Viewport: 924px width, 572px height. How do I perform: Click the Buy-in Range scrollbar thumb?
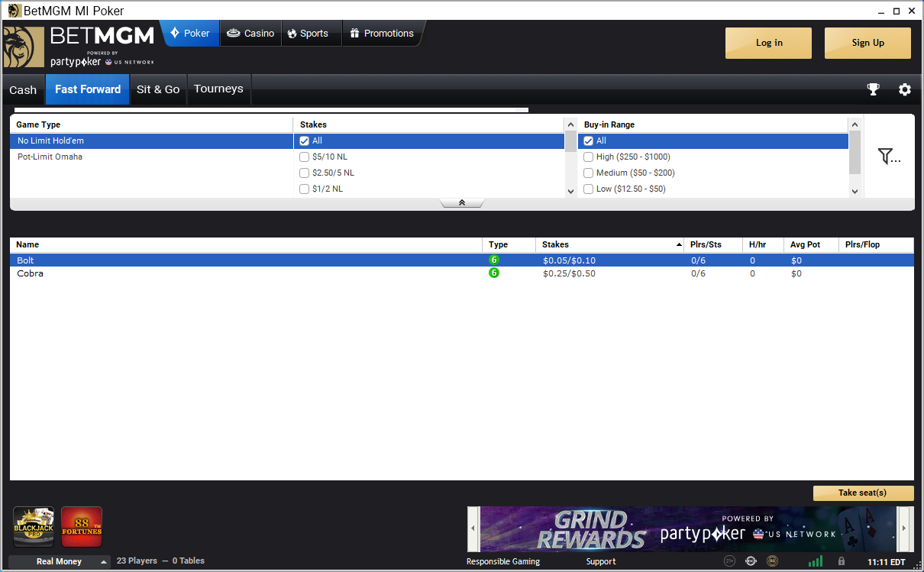(855, 152)
